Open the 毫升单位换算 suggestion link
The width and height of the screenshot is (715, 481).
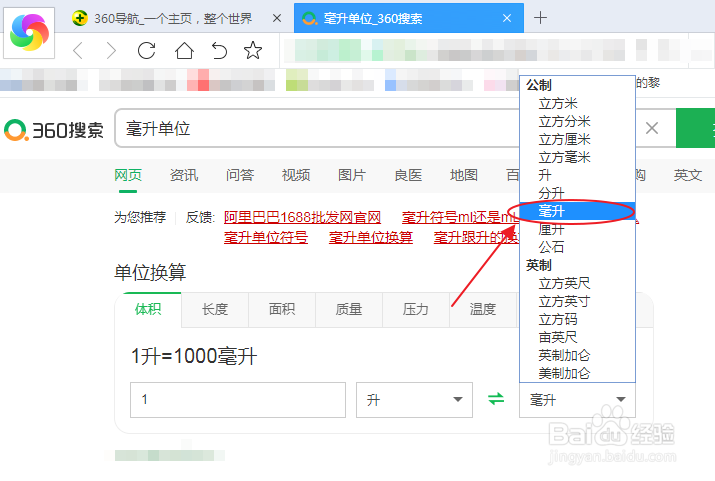coord(371,237)
